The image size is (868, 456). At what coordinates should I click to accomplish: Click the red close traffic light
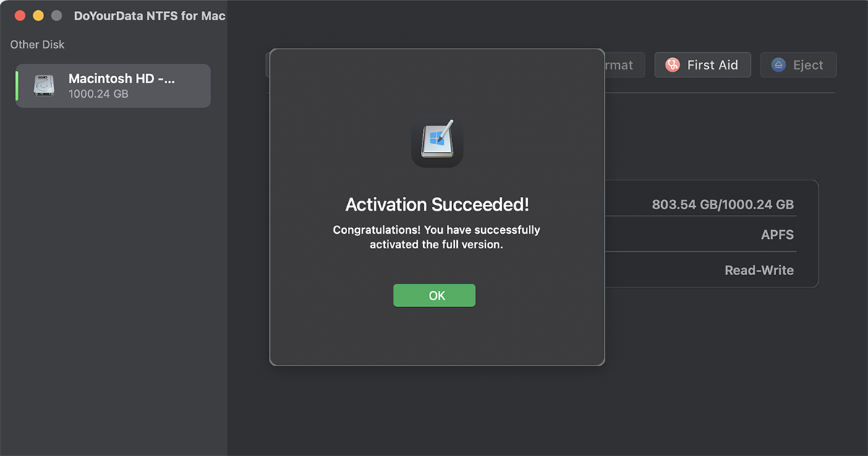pos(20,14)
